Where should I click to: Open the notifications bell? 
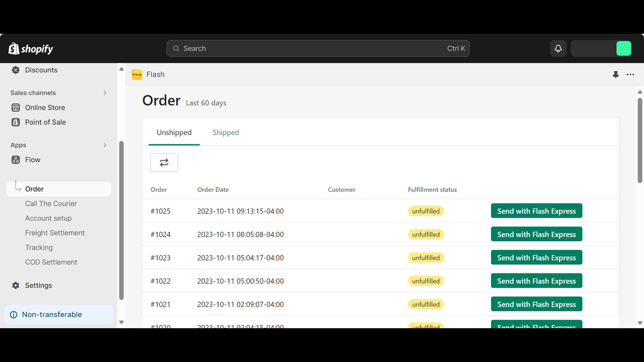pyautogui.click(x=558, y=48)
